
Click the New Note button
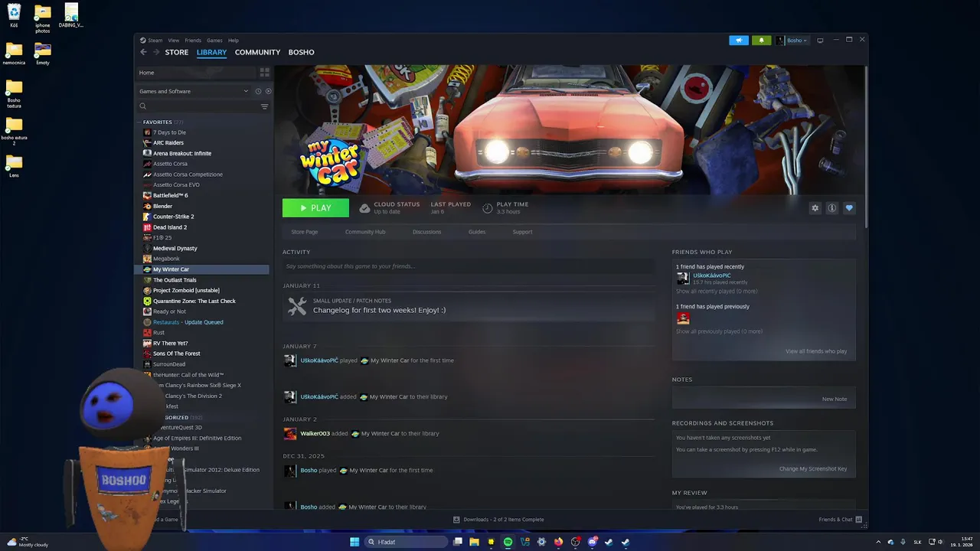tap(835, 399)
